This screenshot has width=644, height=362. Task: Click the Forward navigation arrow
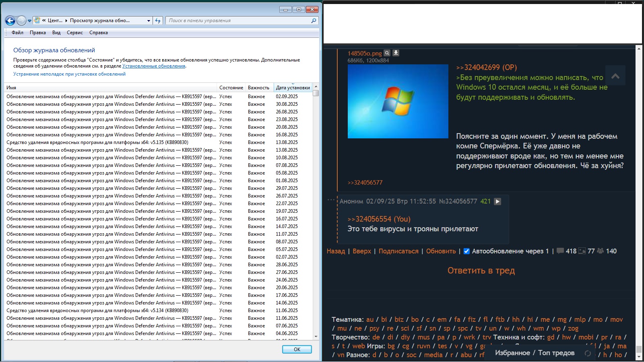21,21
